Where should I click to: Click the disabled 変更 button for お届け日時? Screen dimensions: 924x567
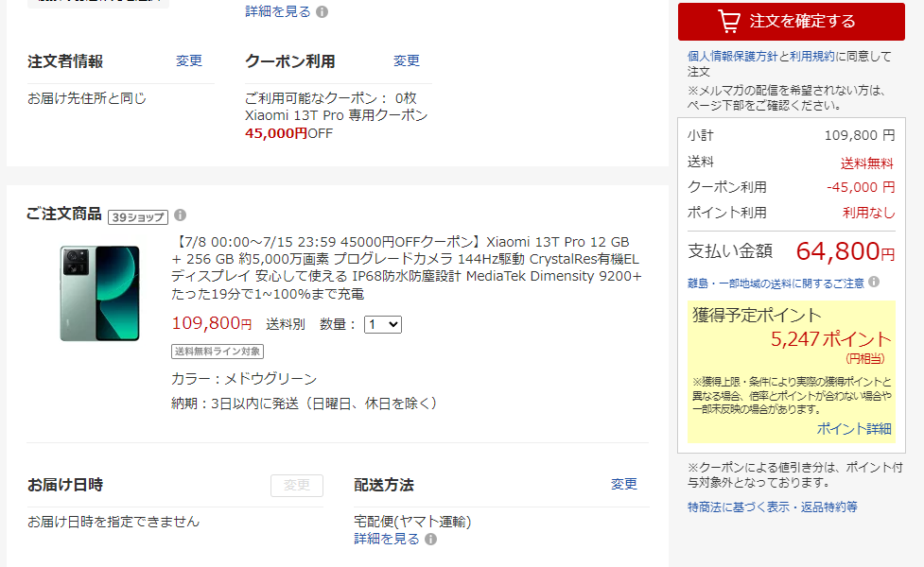(x=296, y=485)
